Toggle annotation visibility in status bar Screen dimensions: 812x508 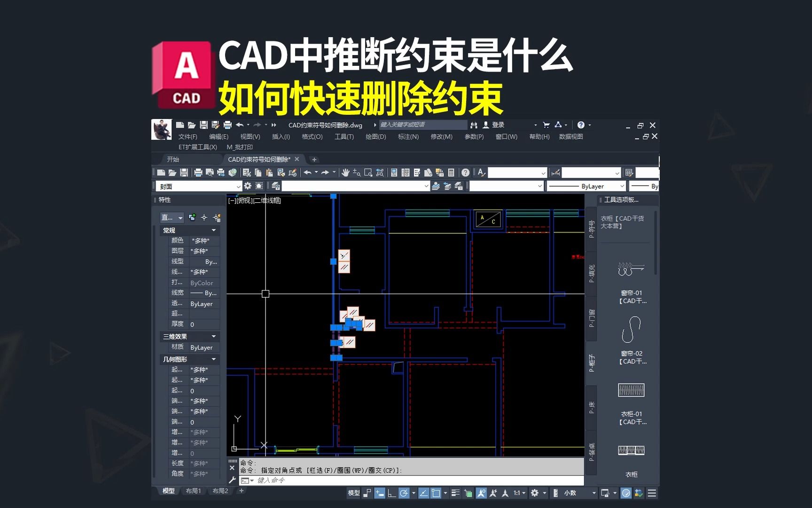pyautogui.click(x=481, y=493)
